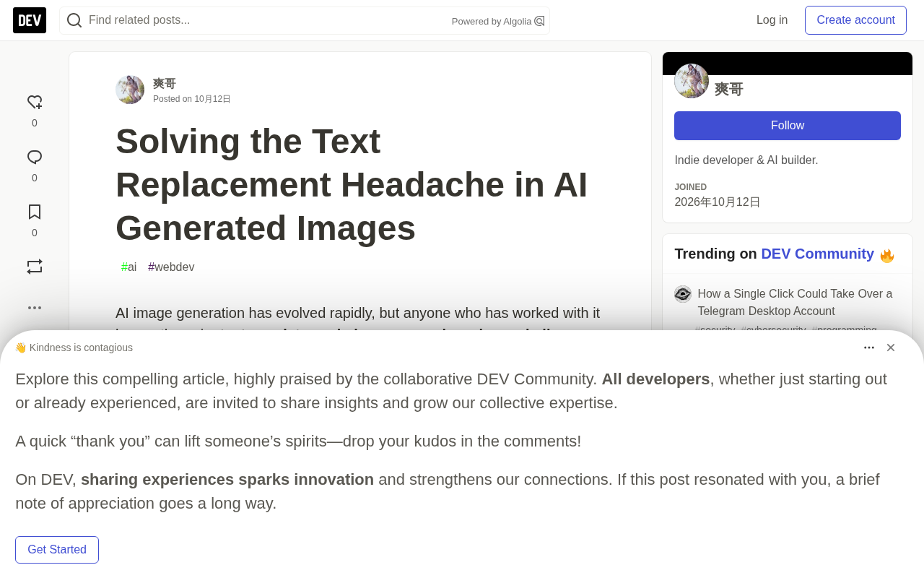Open 爽哥 profile name in sidebar card
This screenshot has width=924, height=578.
coord(729,89)
